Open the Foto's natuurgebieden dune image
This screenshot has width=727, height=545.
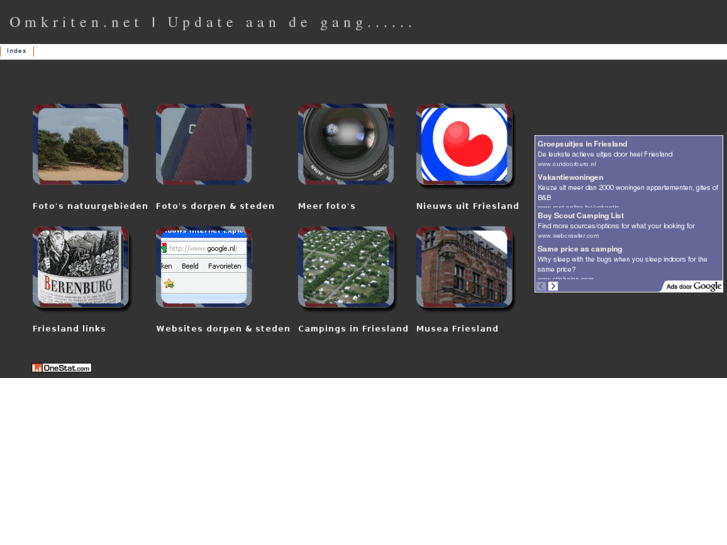[x=80, y=144]
